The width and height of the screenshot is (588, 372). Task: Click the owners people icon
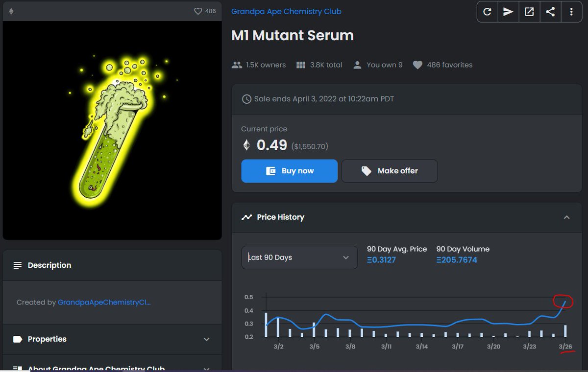(x=237, y=65)
